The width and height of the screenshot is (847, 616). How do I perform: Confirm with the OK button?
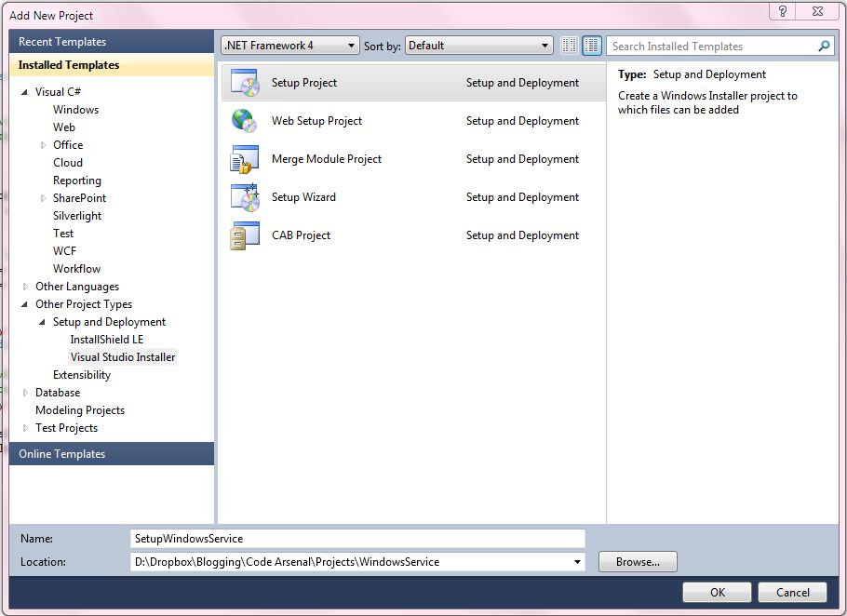(x=716, y=592)
